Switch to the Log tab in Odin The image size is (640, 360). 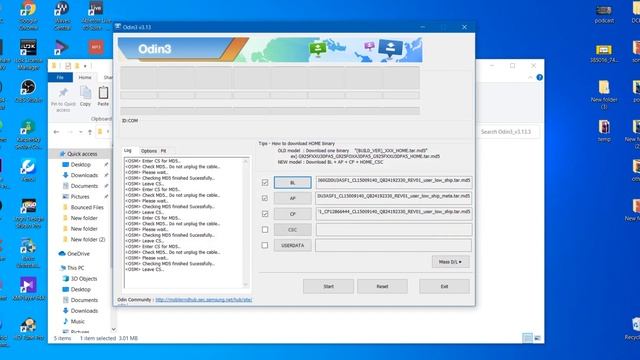pos(128,151)
